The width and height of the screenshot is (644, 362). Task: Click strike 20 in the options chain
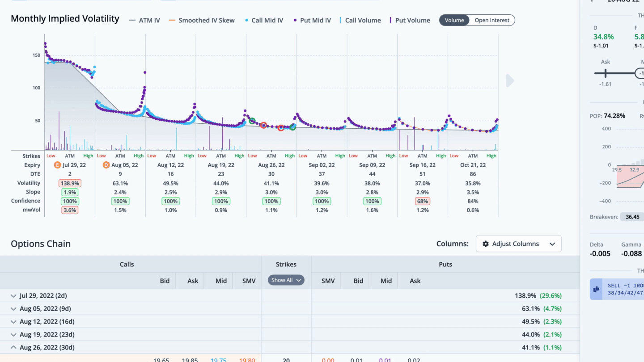tap(286, 359)
